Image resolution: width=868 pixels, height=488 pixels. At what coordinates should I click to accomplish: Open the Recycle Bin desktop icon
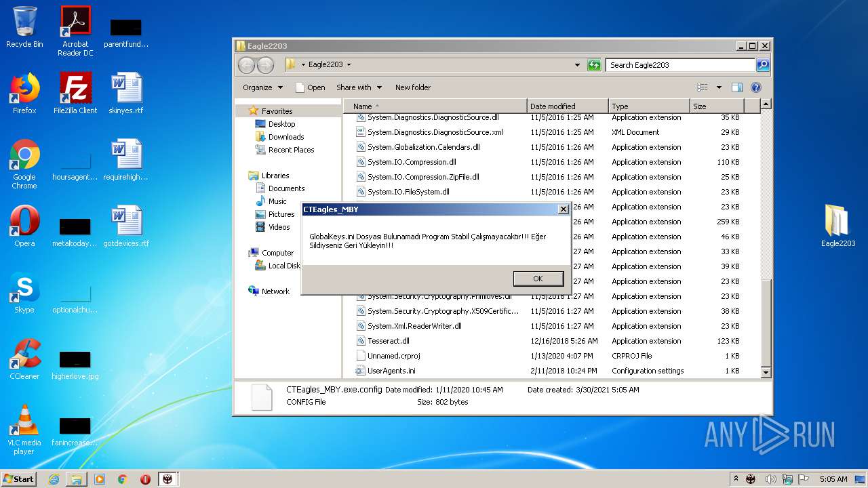[x=24, y=27]
